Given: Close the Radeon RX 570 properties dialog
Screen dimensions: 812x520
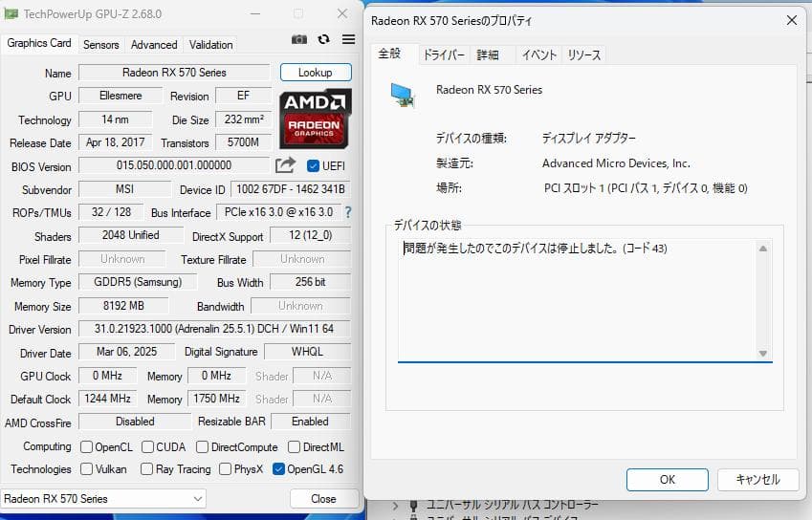Looking at the screenshot, I should [x=792, y=21].
